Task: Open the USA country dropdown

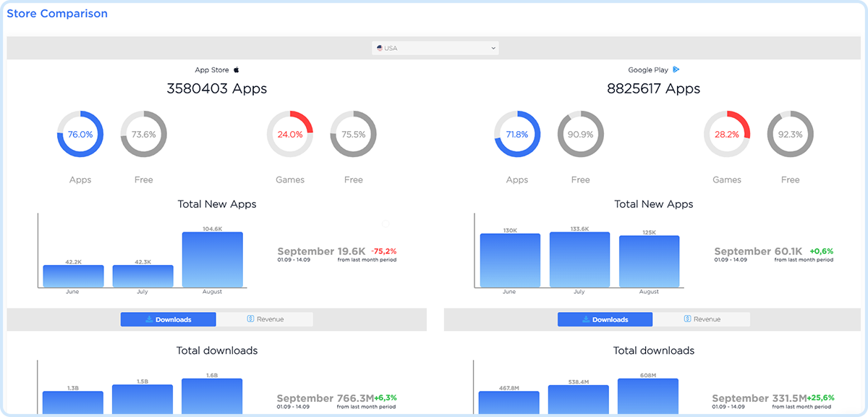Action: coord(435,49)
